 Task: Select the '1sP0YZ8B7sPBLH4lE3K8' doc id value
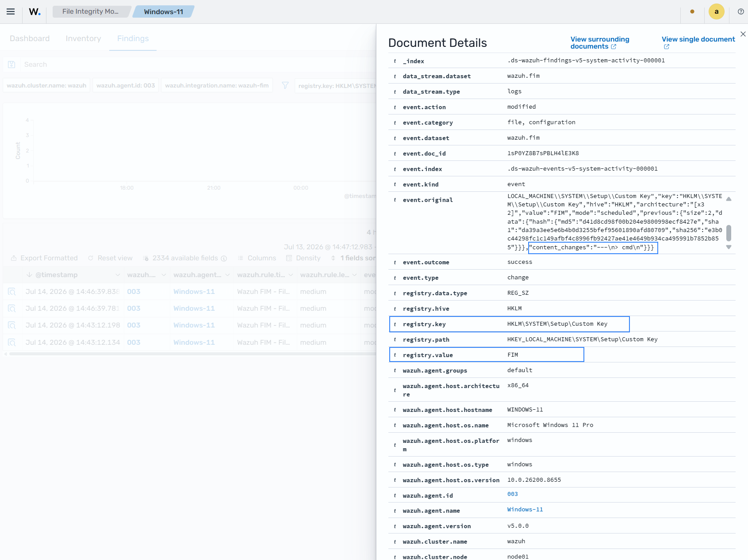543,153
